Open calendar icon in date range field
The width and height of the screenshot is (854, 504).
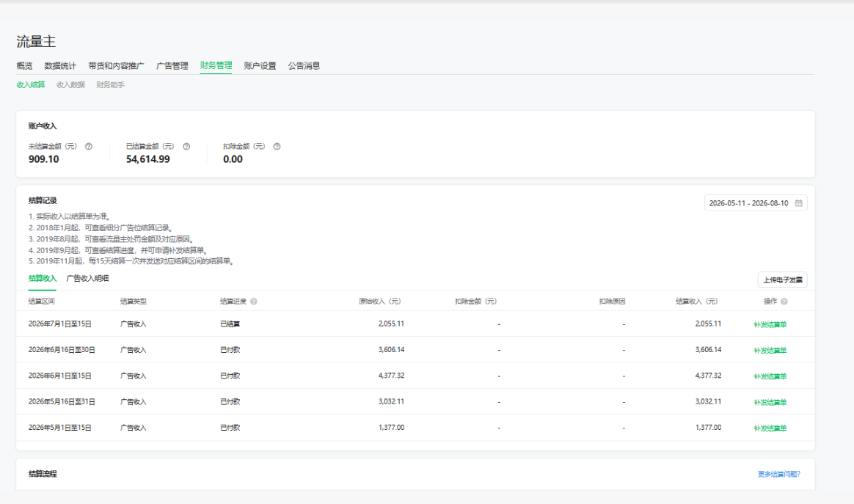[x=798, y=203]
